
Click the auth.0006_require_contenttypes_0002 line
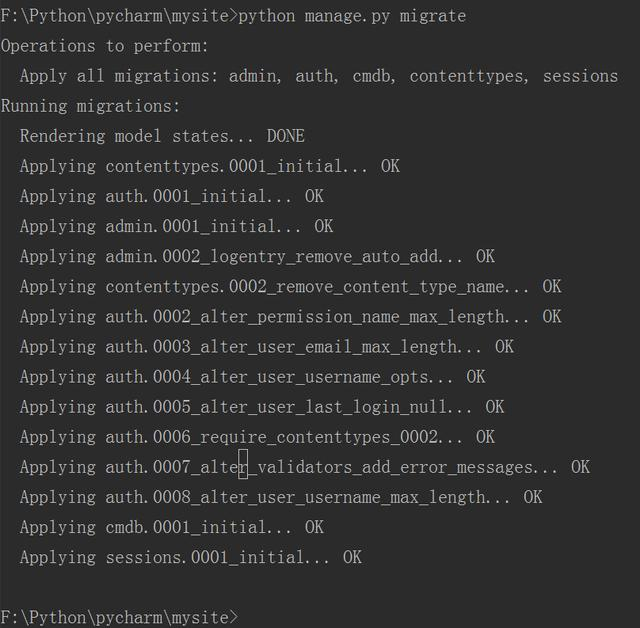tap(257, 437)
